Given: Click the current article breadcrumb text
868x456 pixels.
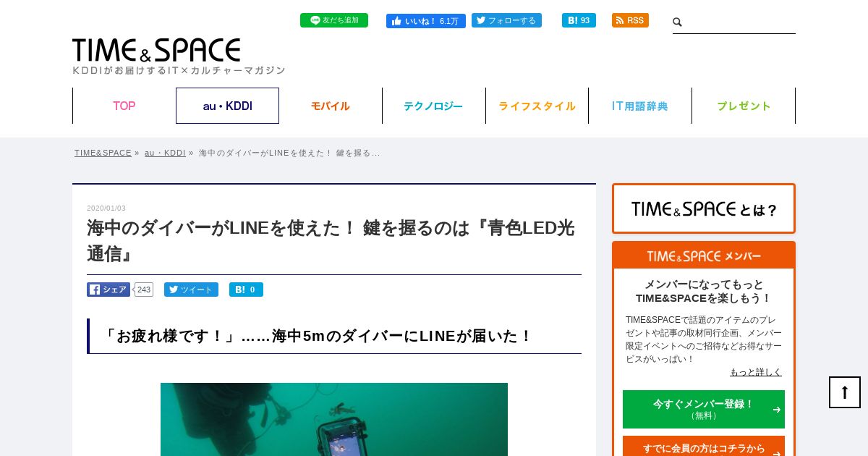Looking at the screenshot, I should point(289,153).
